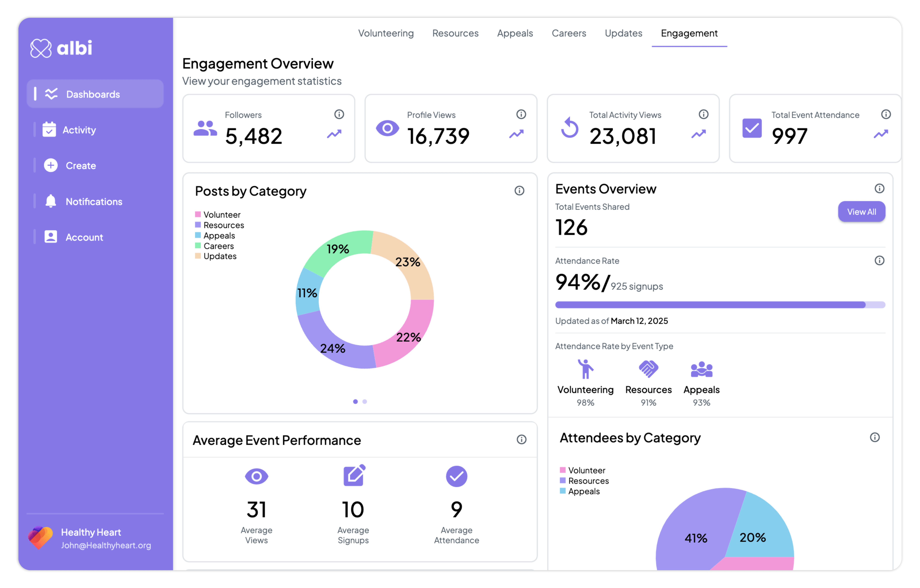Open the Activity calendar icon
The image size is (920, 588).
(49, 130)
